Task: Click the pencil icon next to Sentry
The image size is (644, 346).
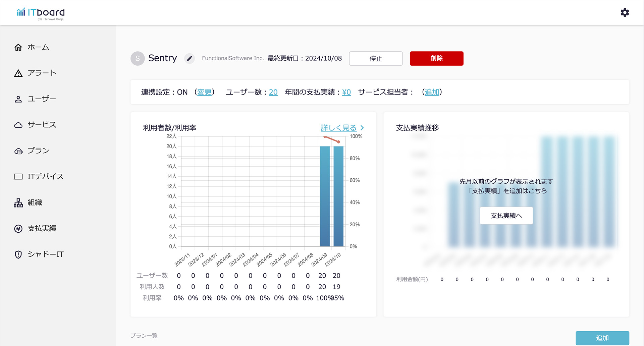Action: click(x=190, y=59)
